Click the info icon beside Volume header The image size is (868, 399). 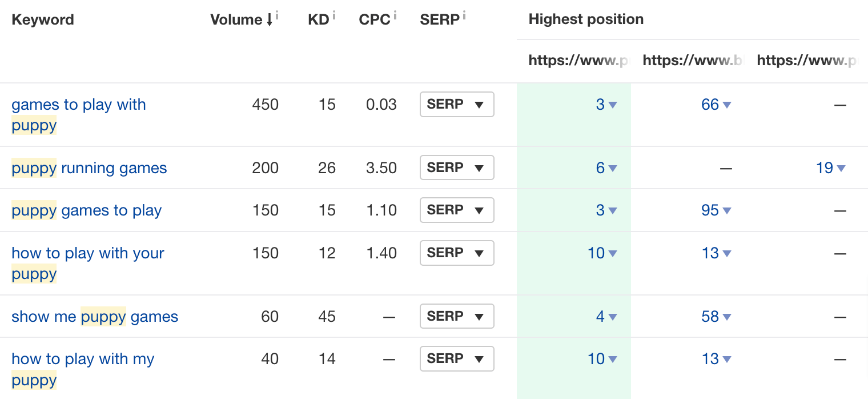click(x=278, y=15)
